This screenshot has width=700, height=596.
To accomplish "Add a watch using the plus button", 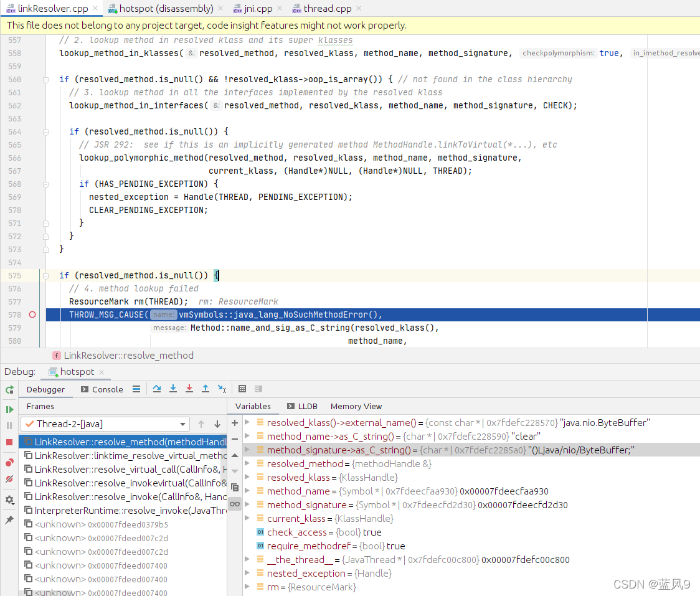I will (x=234, y=422).
